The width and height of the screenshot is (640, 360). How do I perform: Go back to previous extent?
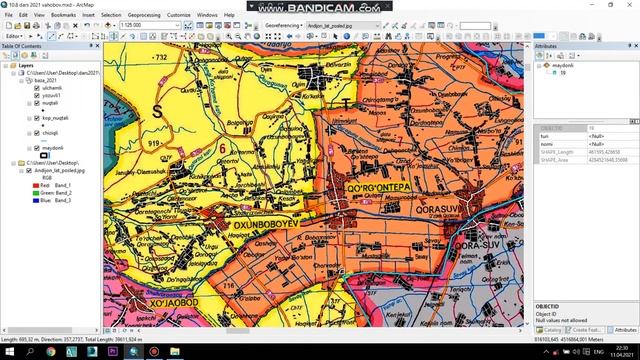pos(289,36)
